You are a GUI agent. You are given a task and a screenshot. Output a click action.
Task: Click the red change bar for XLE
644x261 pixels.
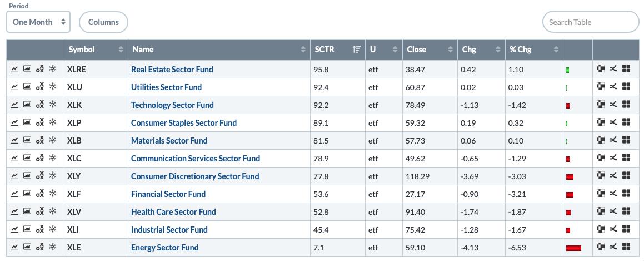573,248
